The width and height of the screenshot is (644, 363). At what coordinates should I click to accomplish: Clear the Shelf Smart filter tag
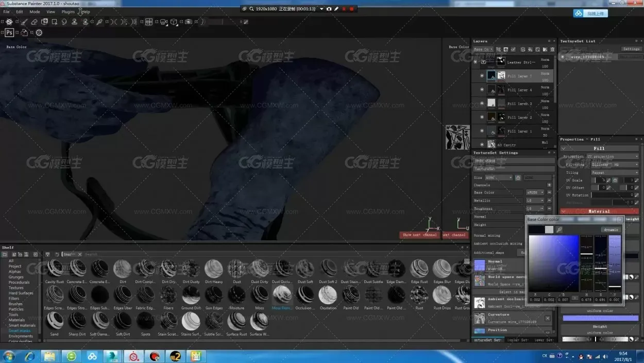pos(80,255)
